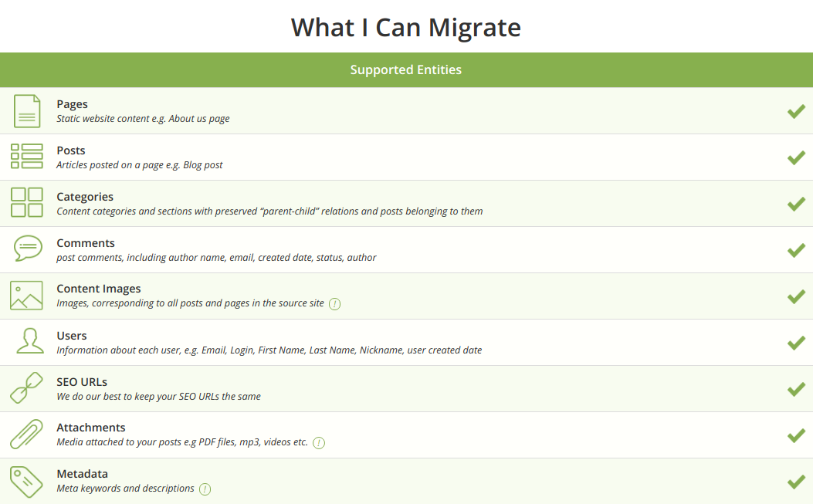Click the What I Can Migrate heading
This screenshot has width=813, height=504.
tap(406, 28)
